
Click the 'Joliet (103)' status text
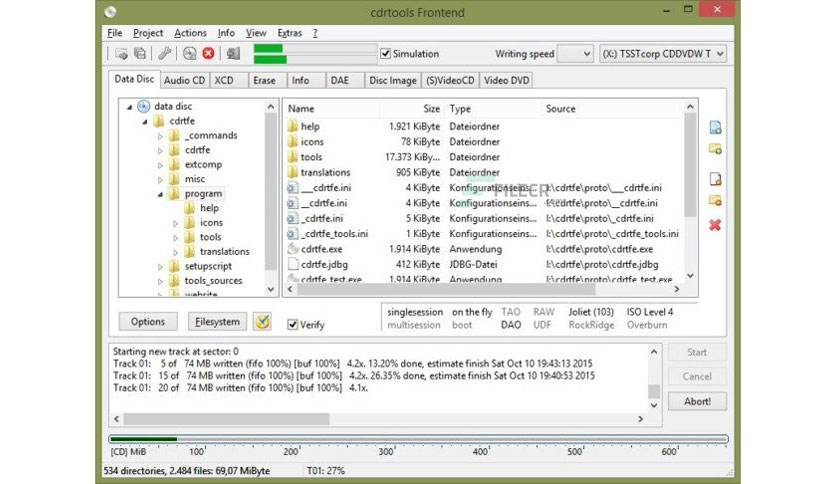[x=591, y=312]
